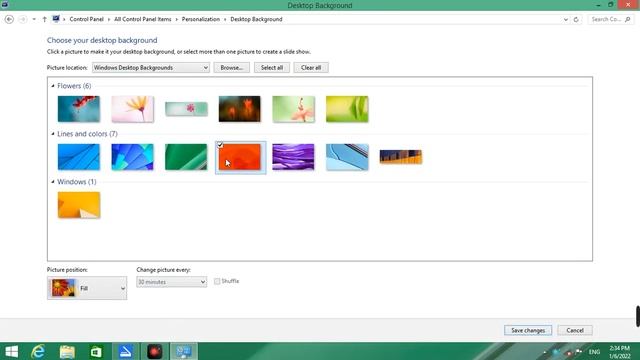640x360 pixels.
Task: Collapse the Lines and colors (7) group
Action: 53,134
